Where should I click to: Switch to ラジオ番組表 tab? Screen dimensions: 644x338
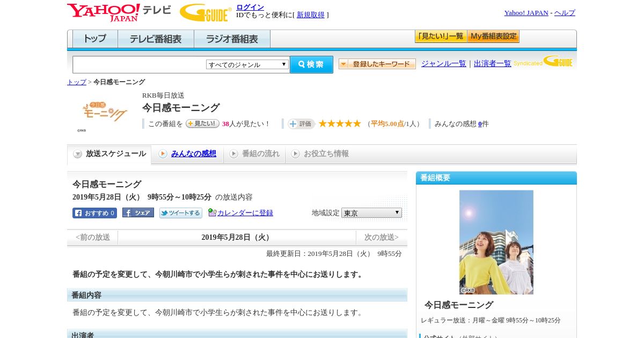(232, 39)
